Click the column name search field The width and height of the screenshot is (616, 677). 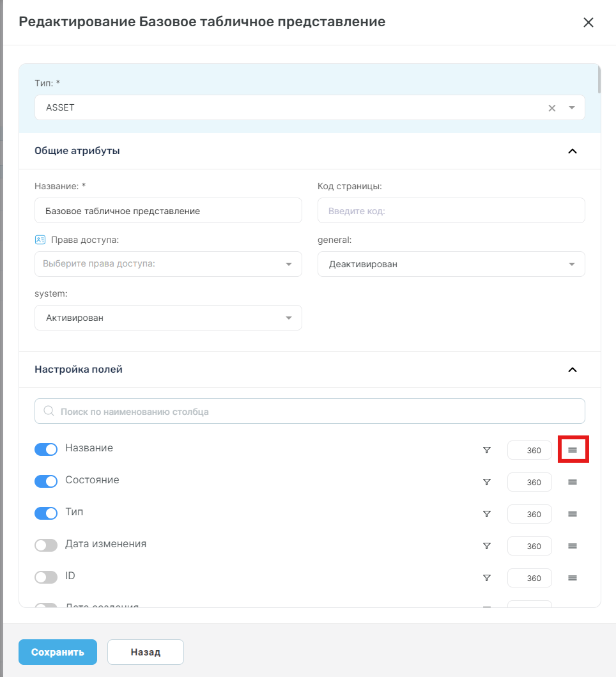309,411
